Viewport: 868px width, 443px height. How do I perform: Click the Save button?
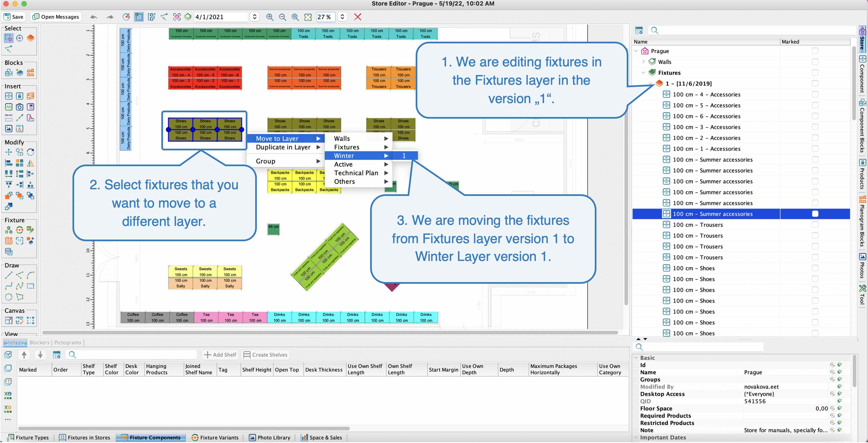[x=14, y=17]
